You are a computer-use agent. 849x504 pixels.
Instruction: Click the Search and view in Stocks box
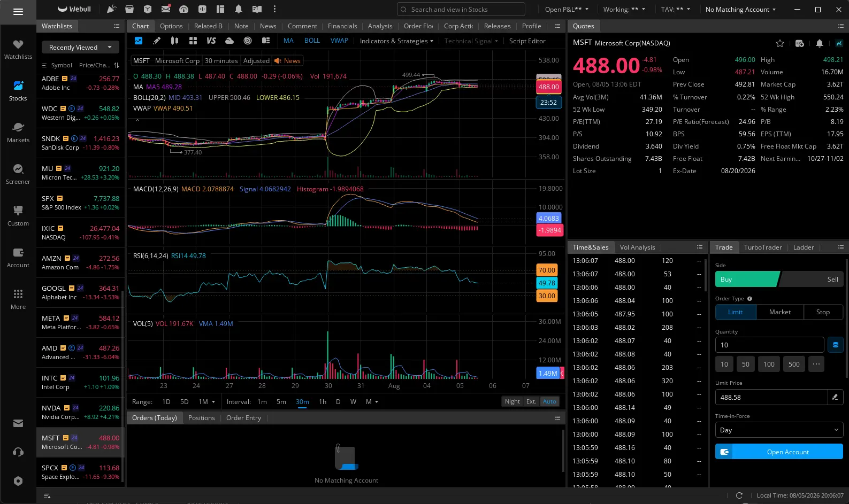tap(461, 10)
